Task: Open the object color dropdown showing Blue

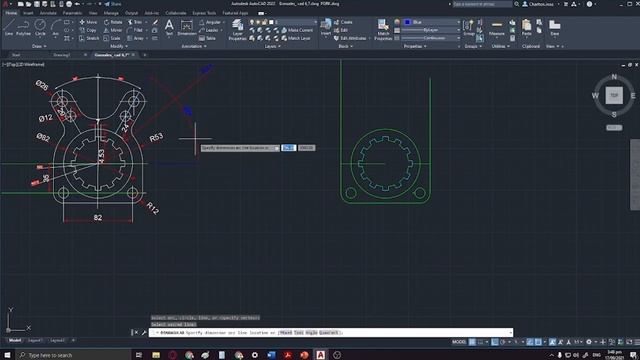Action: (431, 22)
